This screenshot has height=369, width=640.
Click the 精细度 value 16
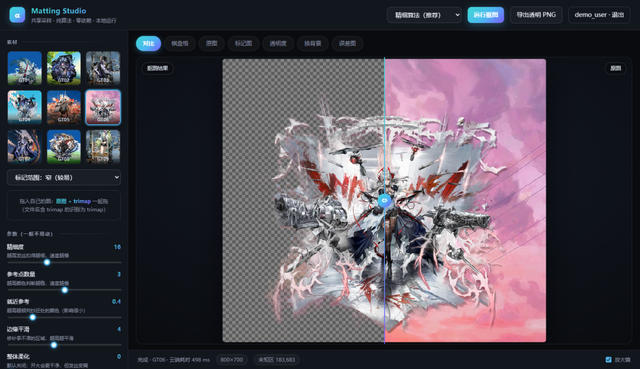117,247
